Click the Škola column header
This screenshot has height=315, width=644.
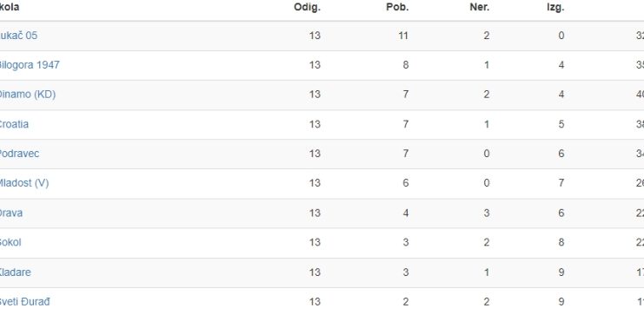(x=10, y=8)
